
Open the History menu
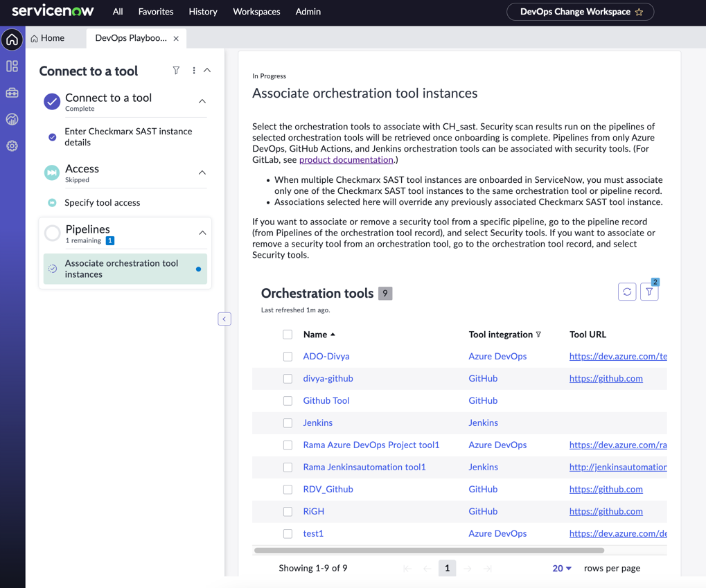point(203,12)
